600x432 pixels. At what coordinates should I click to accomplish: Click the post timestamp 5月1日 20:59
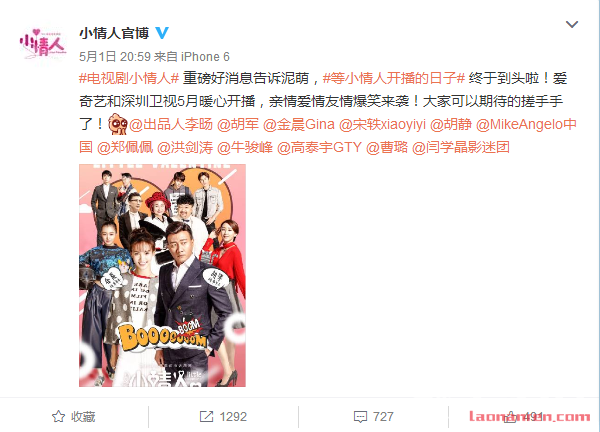115,57
